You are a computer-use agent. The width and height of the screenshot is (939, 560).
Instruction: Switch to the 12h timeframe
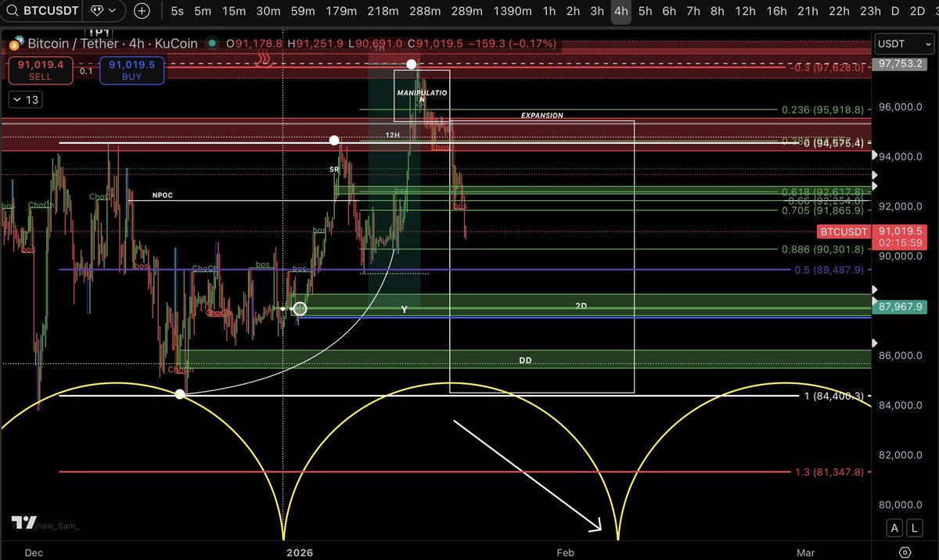tap(746, 12)
